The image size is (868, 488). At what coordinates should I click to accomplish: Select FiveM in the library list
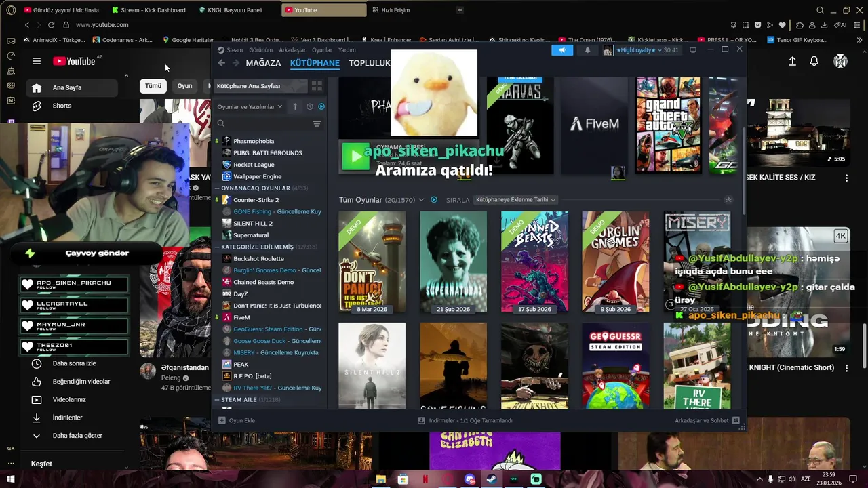pyautogui.click(x=241, y=317)
